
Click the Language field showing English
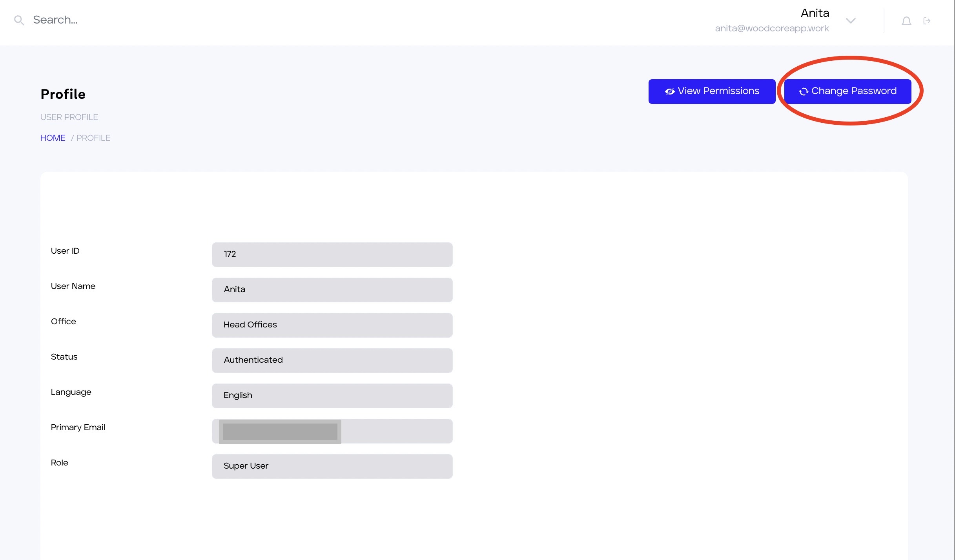click(332, 396)
